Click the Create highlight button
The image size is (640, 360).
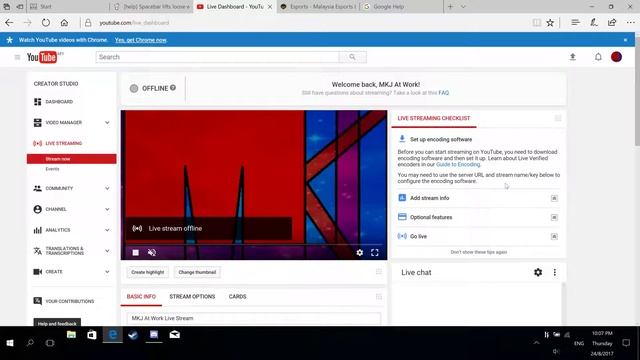[x=148, y=272]
